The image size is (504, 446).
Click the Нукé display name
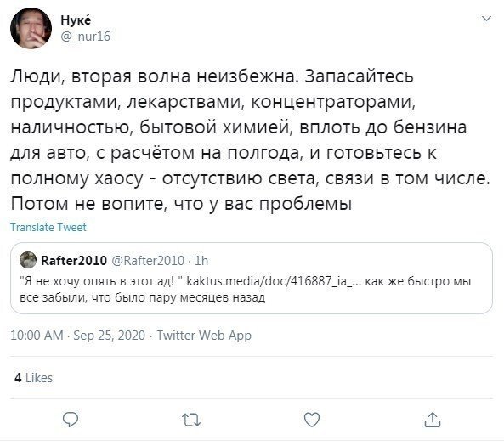[x=76, y=20]
